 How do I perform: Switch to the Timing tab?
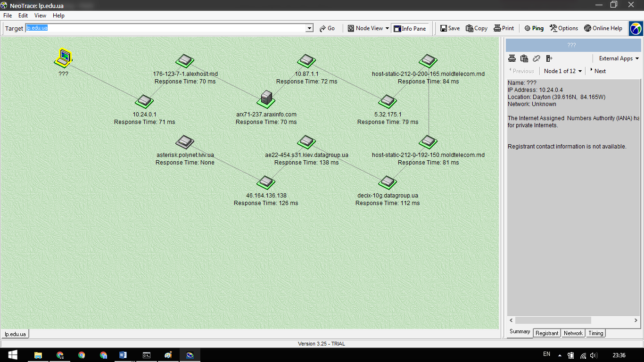pos(596,333)
